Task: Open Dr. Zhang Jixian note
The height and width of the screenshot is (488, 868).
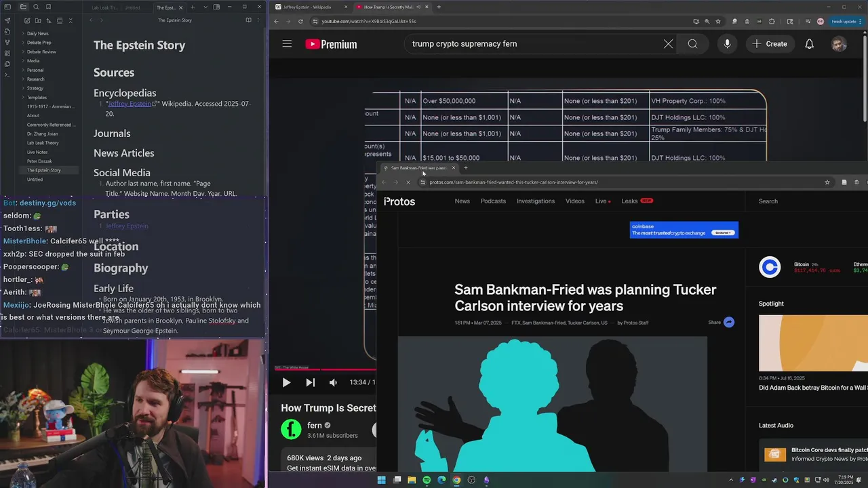Action: point(42,134)
